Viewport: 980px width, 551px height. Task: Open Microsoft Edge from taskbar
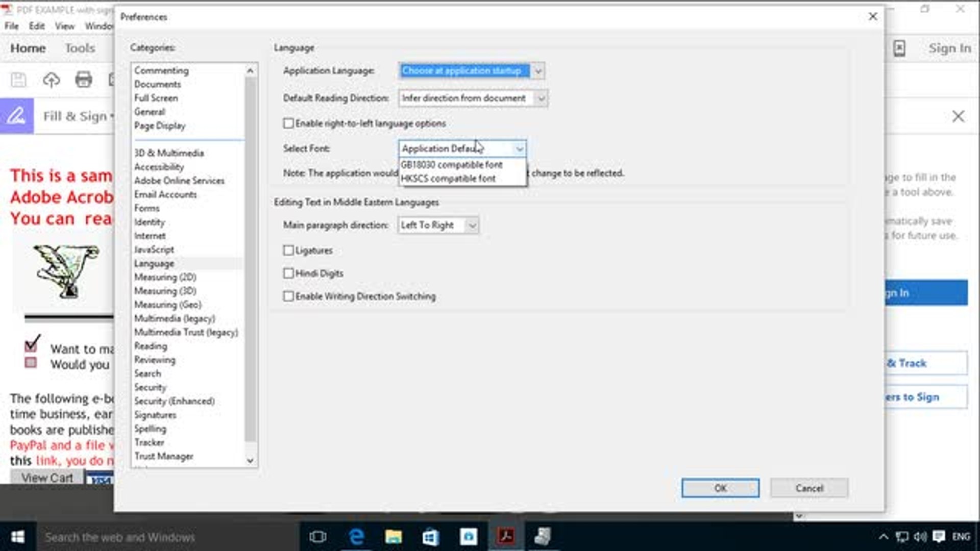point(356,537)
